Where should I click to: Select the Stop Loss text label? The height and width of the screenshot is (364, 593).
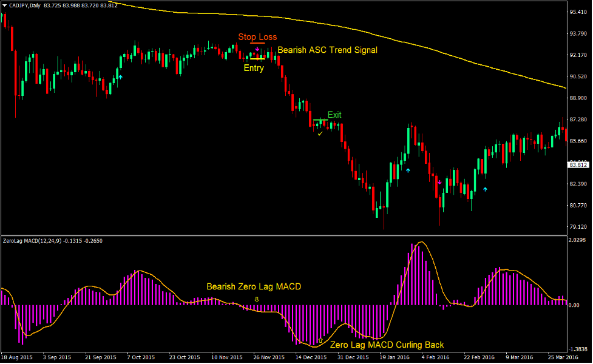[257, 37]
